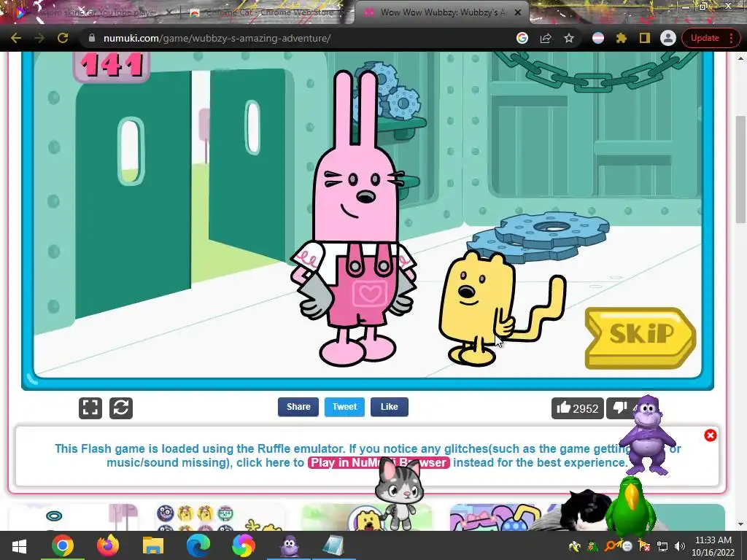The height and width of the screenshot is (560, 747).
Task: Open the Google icon in address bar
Action: (522, 38)
